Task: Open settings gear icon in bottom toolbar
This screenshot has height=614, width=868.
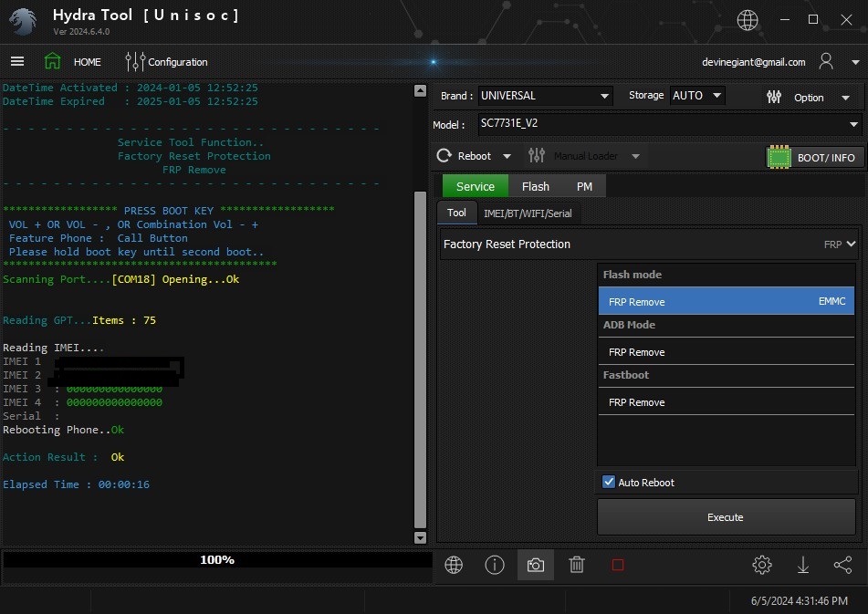Action: [762, 565]
